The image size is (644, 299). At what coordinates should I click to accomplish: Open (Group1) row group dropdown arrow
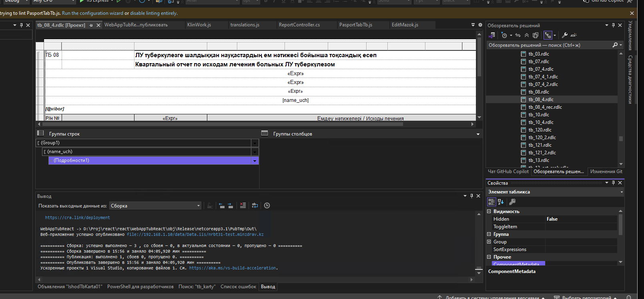point(255,143)
